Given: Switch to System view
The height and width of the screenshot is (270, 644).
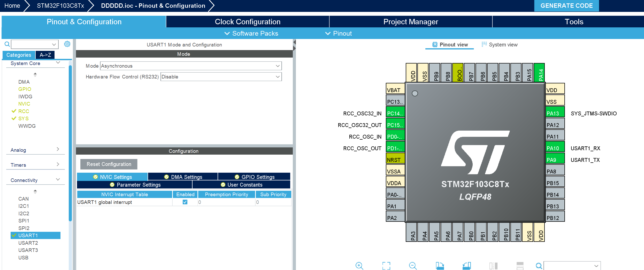Looking at the screenshot, I should point(499,45).
